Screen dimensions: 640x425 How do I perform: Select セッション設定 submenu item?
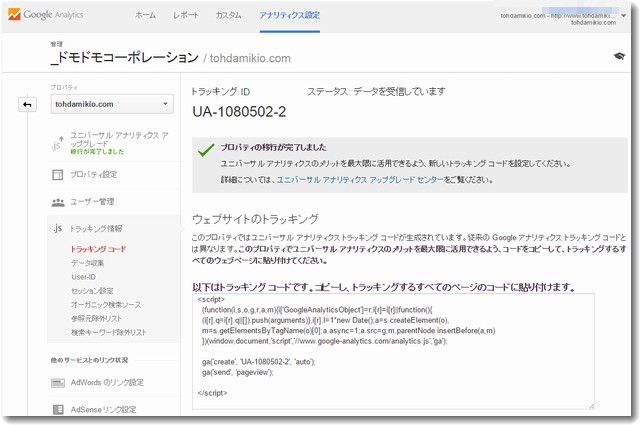coord(92,291)
